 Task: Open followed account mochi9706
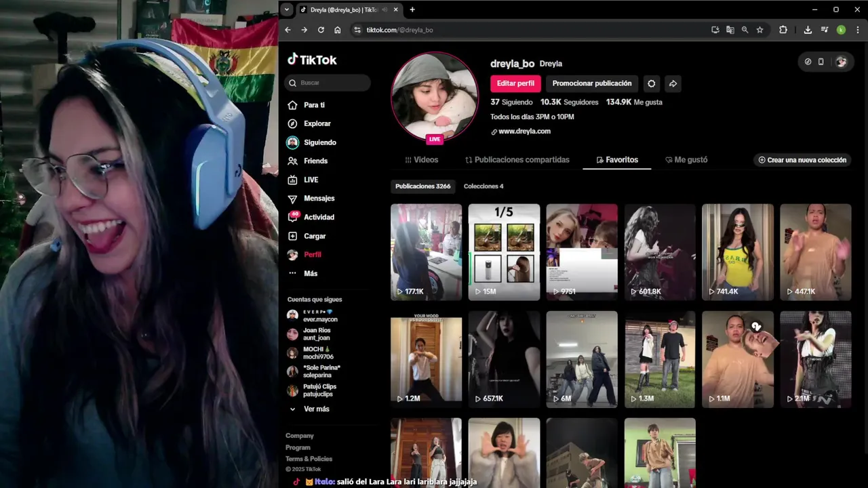pos(311,352)
